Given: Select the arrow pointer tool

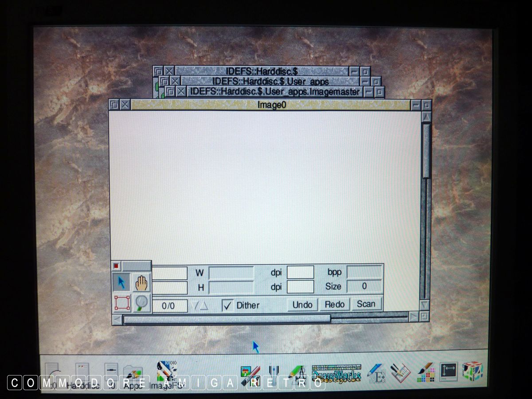Looking at the screenshot, I should point(121,282).
